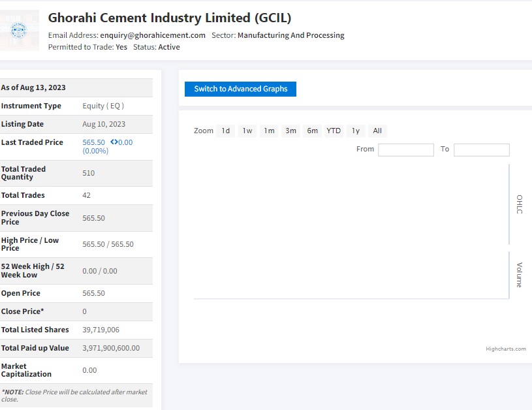Focus the From date input field
The image size is (532, 410).
pyautogui.click(x=405, y=150)
